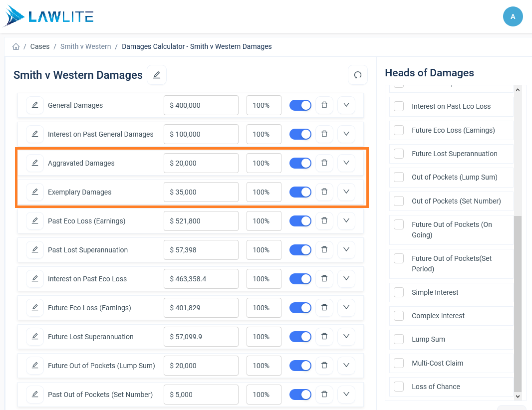Edit the General Damages entry

[35, 105]
